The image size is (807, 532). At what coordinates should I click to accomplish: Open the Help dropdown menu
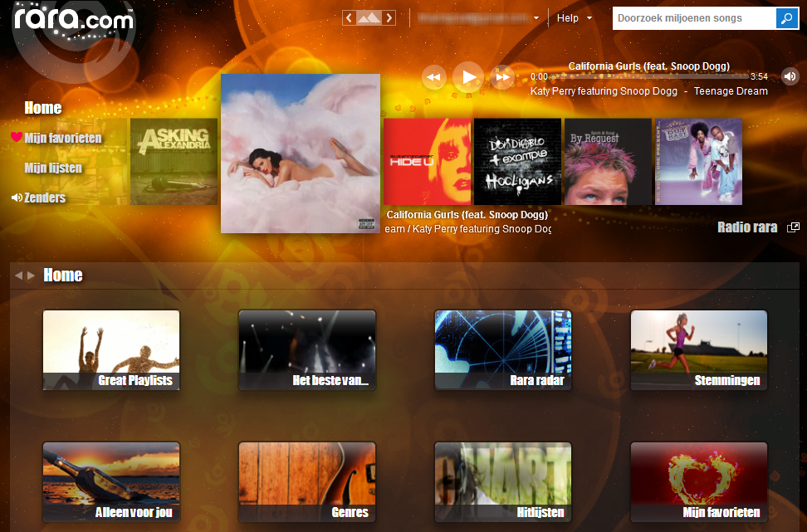(575, 18)
